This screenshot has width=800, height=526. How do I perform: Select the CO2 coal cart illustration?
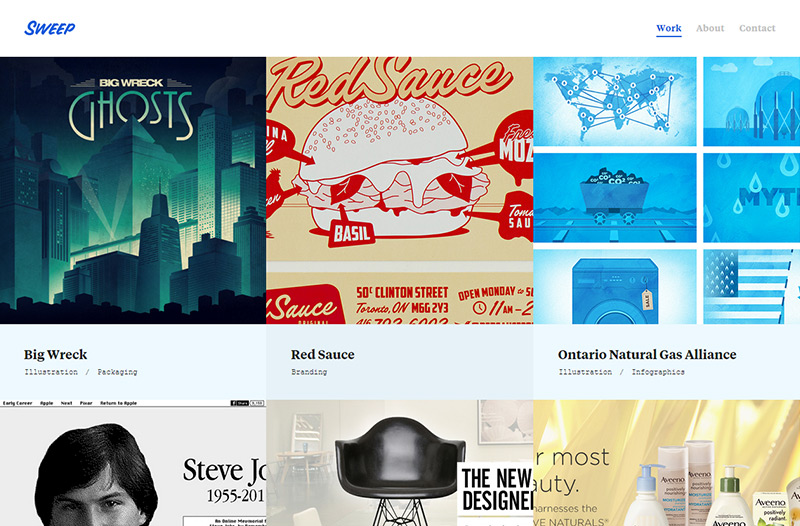(x=615, y=197)
